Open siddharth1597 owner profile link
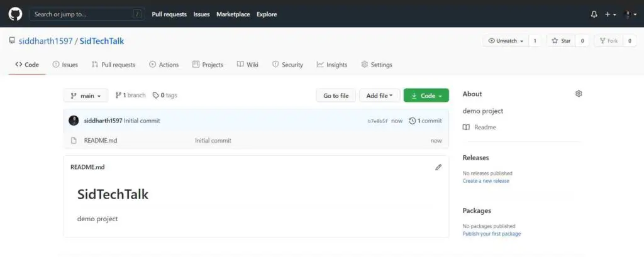Screen dimensions: 644x257 (x=45, y=41)
